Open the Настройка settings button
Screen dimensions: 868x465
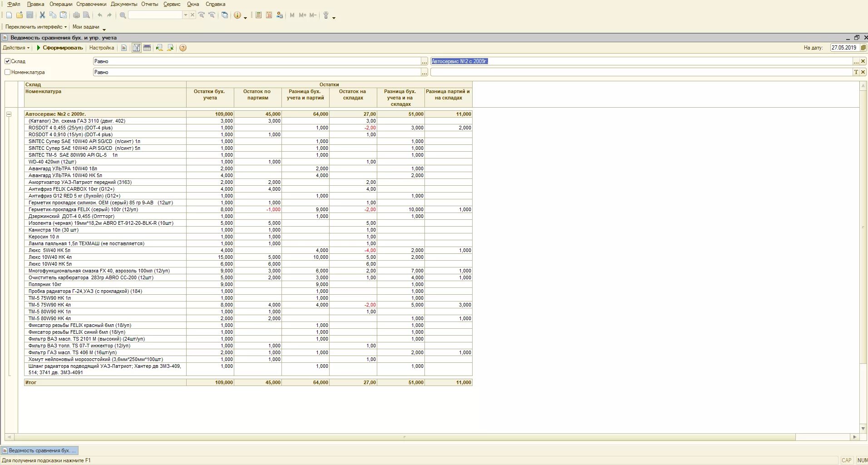coord(102,48)
